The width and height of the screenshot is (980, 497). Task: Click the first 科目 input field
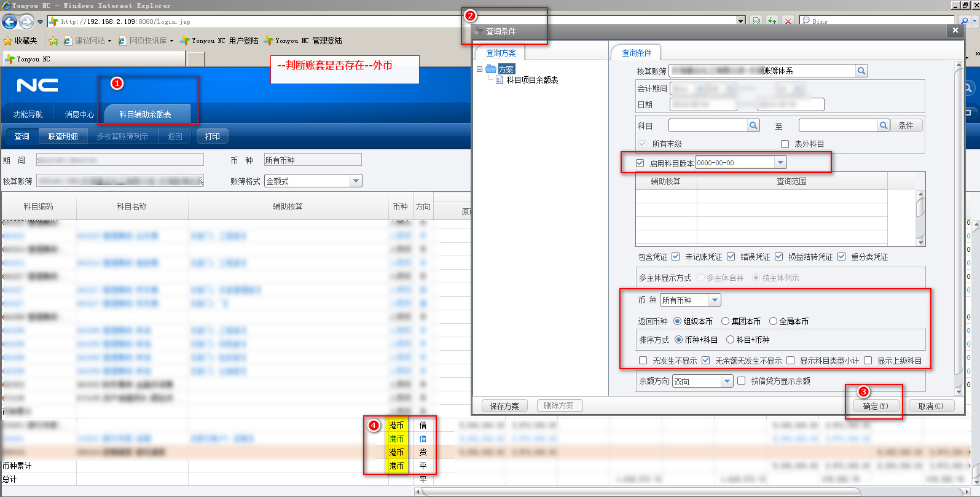[x=708, y=125]
